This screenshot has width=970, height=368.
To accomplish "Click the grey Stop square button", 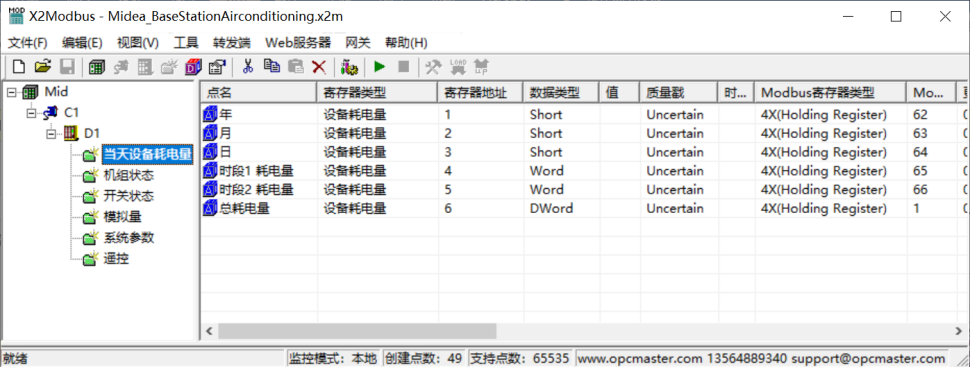I will tap(403, 66).
